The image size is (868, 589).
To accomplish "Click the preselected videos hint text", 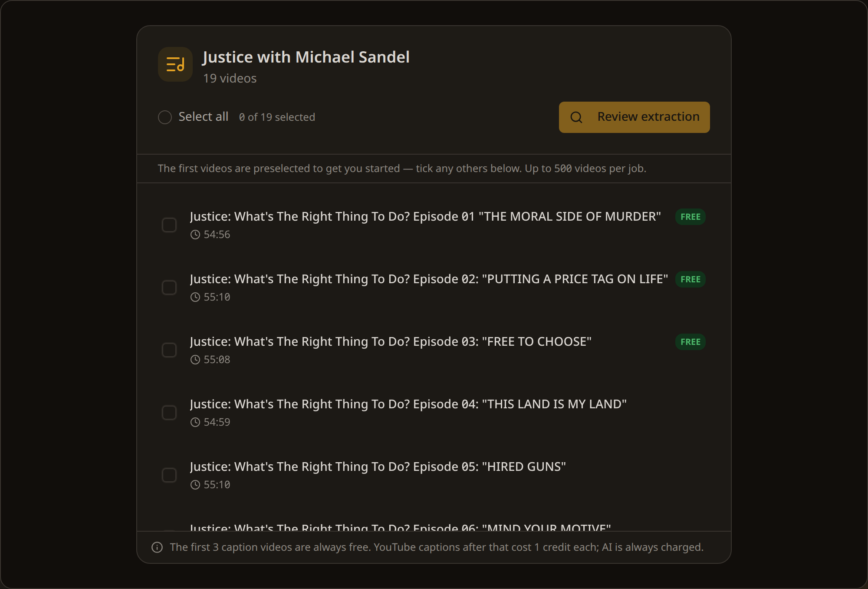I will click(x=402, y=169).
